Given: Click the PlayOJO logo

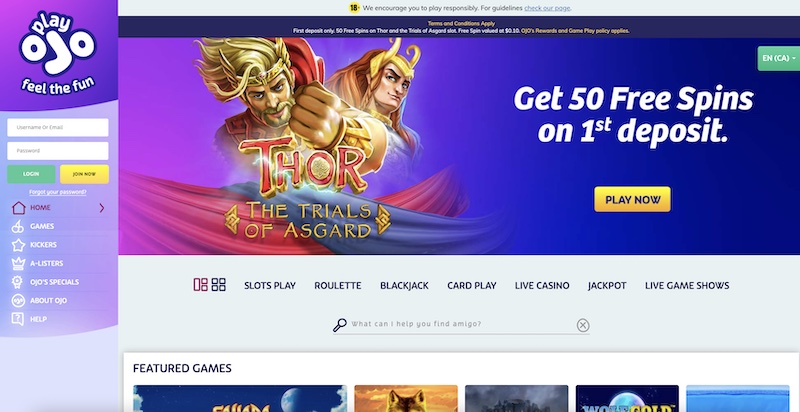Looking at the screenshot, I should click(58, 53).
